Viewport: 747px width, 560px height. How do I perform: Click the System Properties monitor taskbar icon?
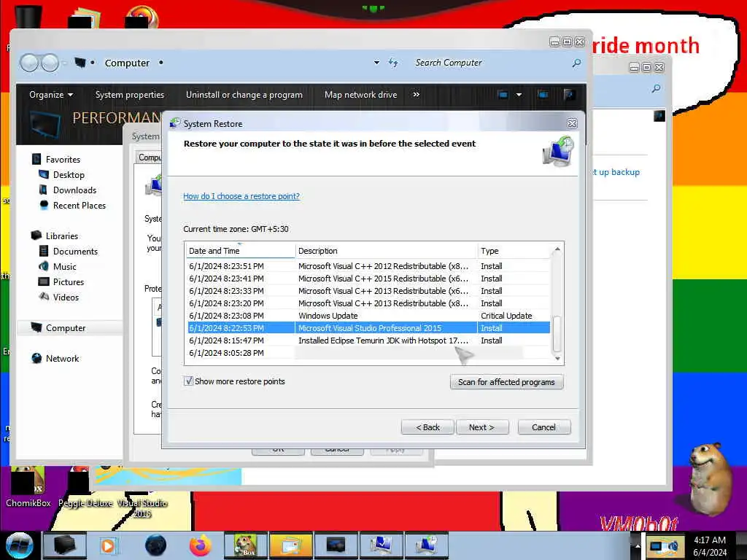point(381,545)
